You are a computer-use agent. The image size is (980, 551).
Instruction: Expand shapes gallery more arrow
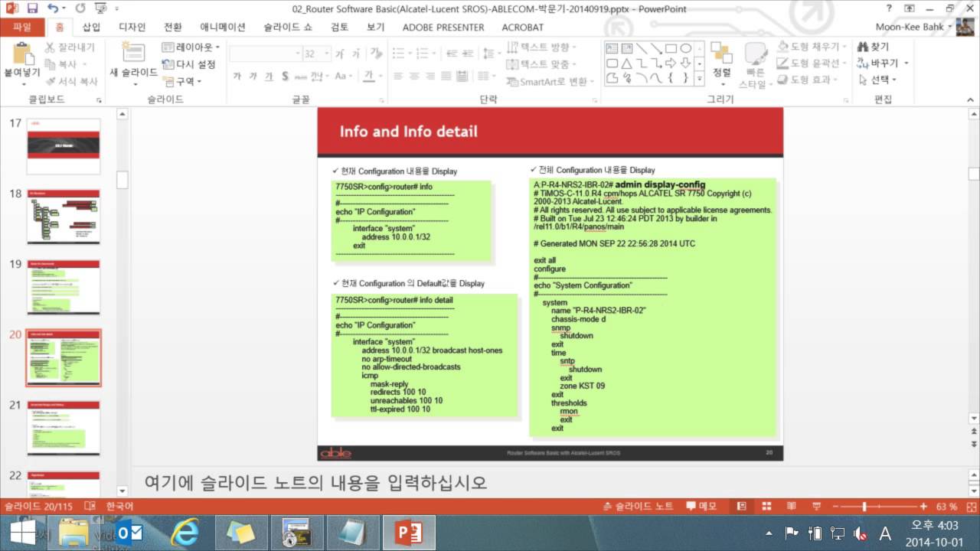pyautogui.click(x=700, y=77)
